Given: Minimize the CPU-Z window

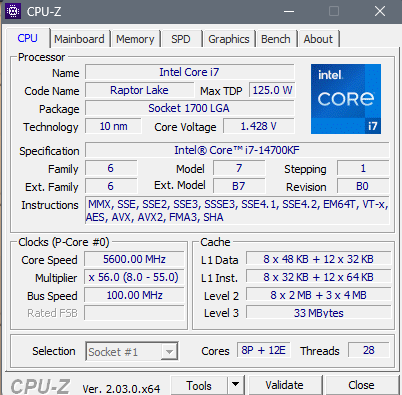Looking at the screenshot, I should coord(289,12).
